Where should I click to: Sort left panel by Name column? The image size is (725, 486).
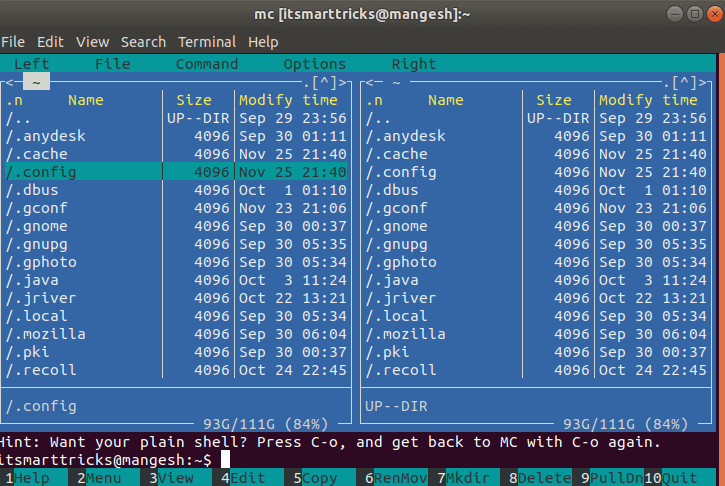[x=86, y=100]
